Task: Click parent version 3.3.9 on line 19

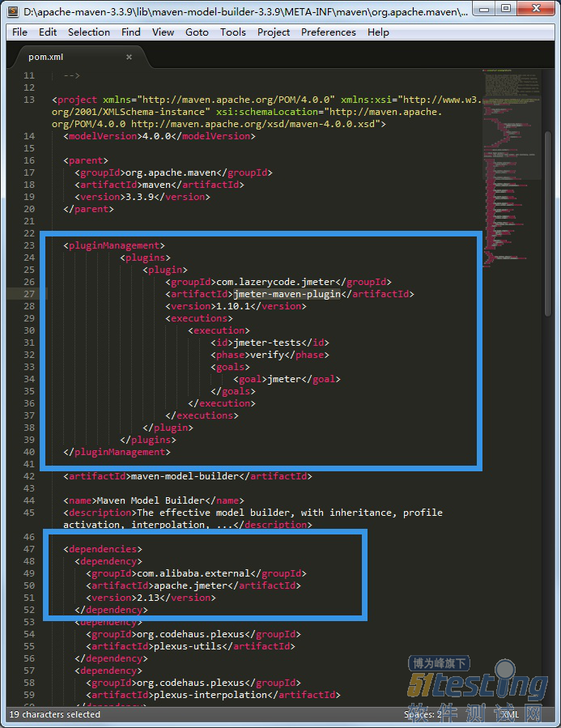Action: tap(140, 197)
